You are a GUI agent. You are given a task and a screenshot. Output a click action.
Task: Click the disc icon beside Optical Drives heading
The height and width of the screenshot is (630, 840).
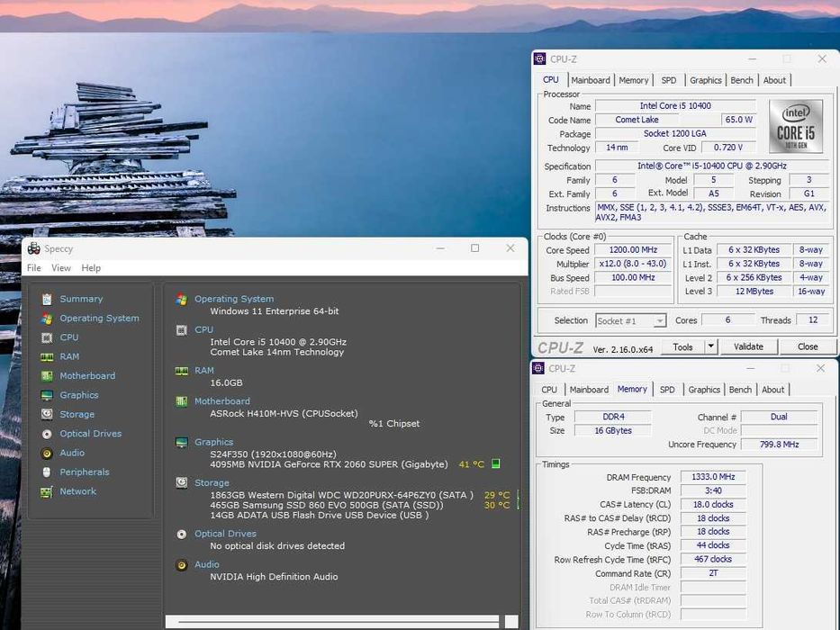click(182, 534)
